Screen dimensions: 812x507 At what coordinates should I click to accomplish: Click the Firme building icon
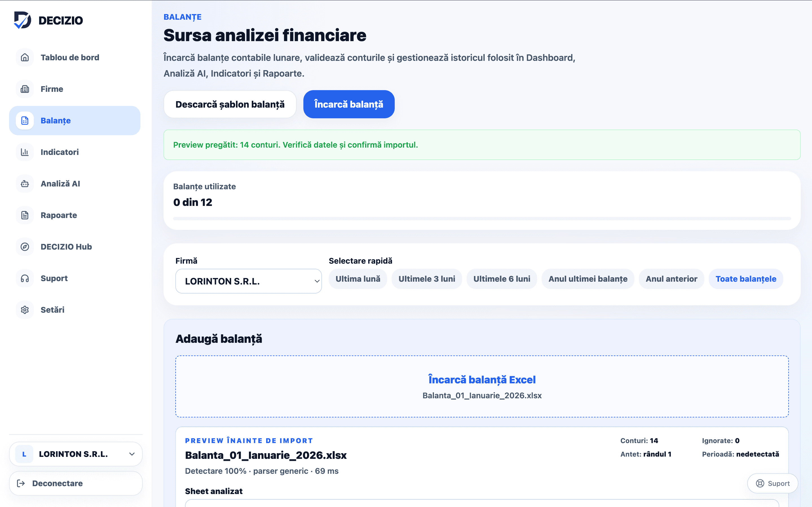click(25, 89)
